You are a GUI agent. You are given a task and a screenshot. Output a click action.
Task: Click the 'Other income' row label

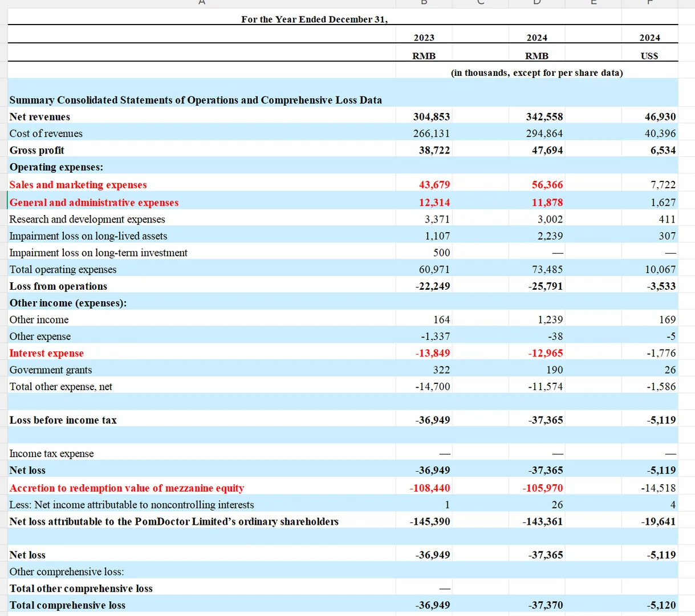(x=39, y=320)
